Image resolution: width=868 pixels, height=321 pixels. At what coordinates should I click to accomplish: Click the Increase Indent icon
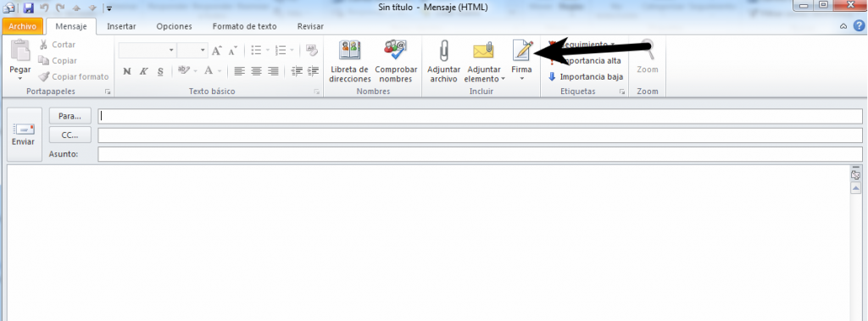[x=314, y=71]
